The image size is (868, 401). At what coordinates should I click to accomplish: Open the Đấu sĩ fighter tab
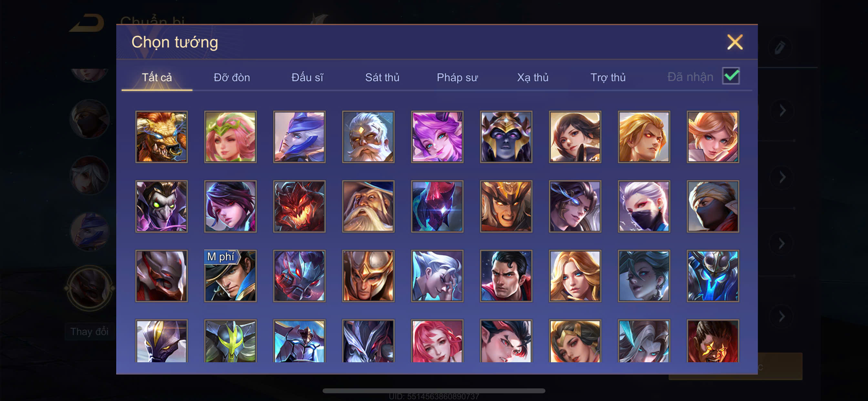(307, 77)
